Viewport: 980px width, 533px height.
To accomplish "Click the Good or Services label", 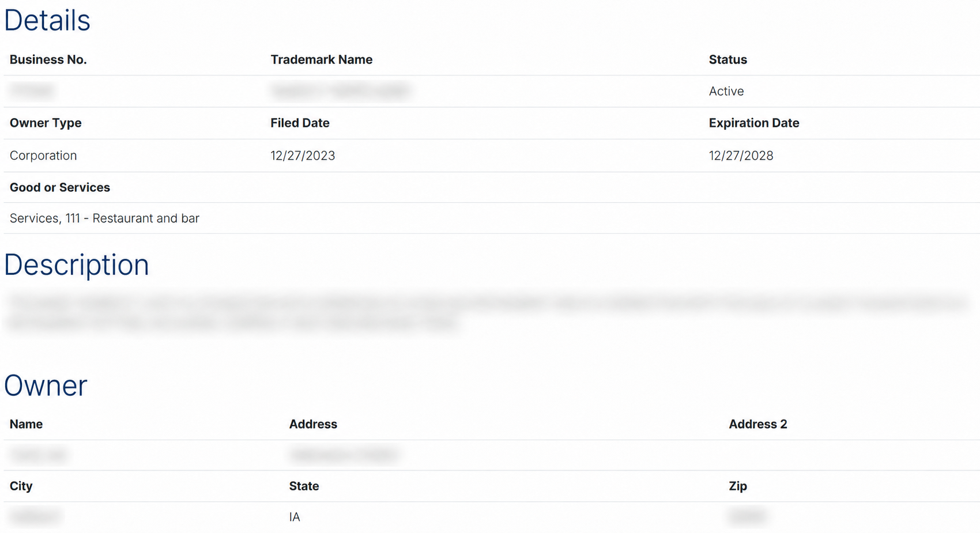I will coord(60,188).
